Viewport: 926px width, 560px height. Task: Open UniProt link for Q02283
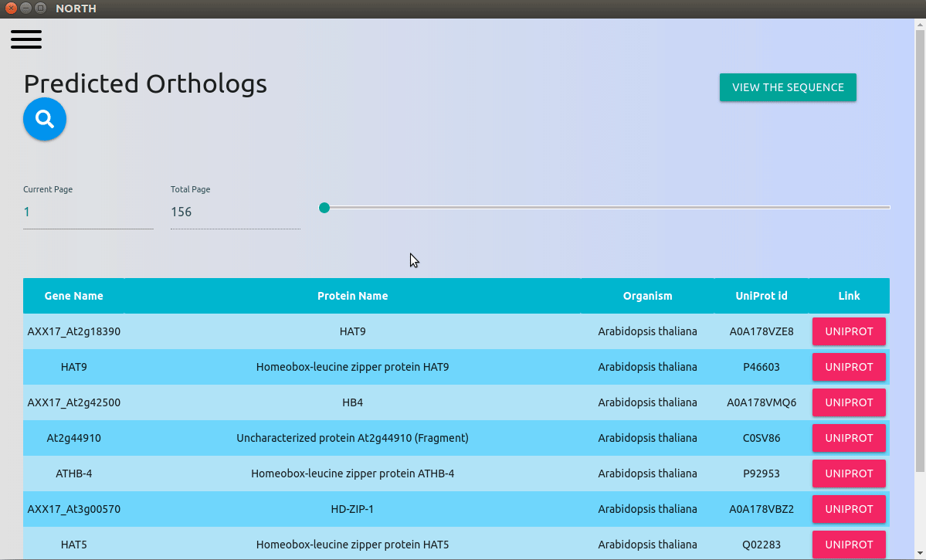[x=849, y=544]
